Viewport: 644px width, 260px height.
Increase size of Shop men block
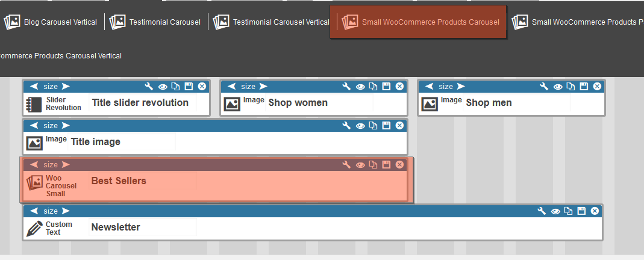(x=461, y=87)
